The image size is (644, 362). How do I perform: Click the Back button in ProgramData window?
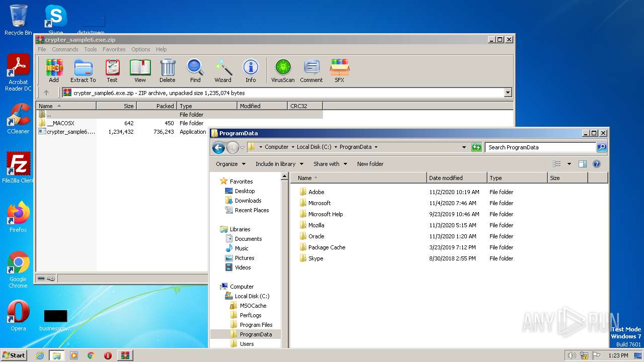coord(218,147)
